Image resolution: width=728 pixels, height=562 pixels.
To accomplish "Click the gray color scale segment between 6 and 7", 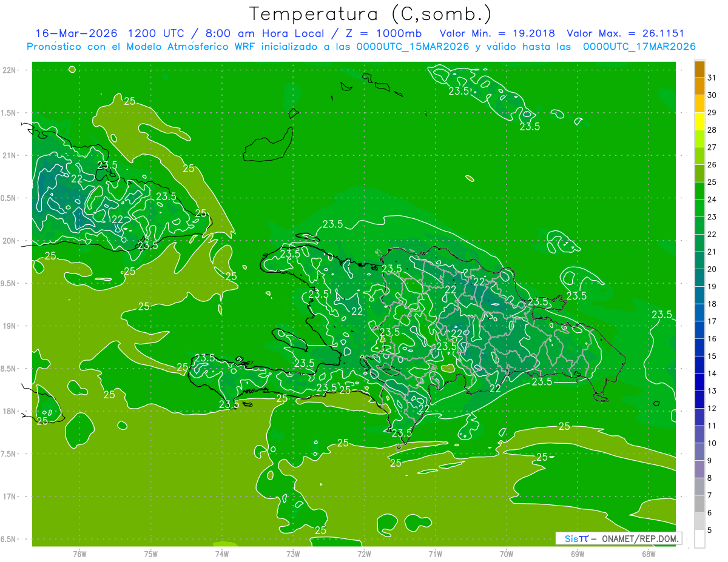I will point(699,504).
